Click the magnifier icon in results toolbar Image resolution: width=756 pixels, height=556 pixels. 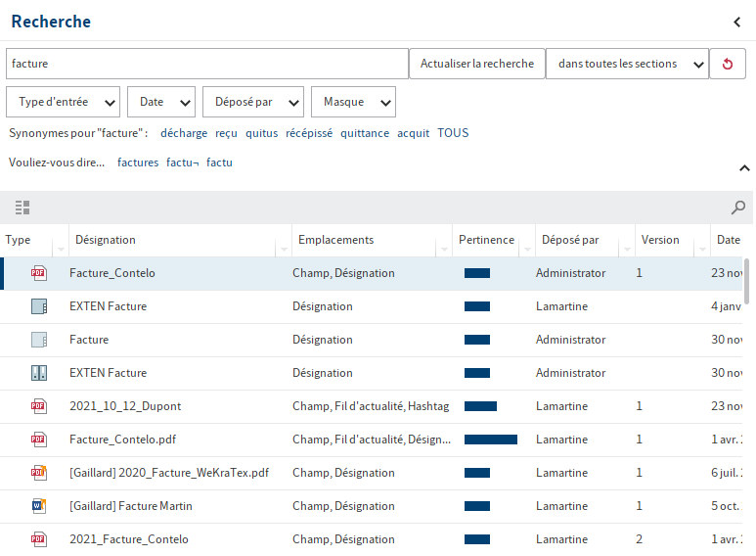click(x=737, y=208)
